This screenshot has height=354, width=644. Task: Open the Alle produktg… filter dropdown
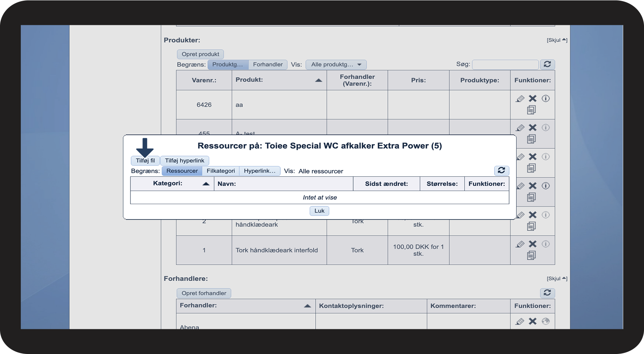(336, 65)
